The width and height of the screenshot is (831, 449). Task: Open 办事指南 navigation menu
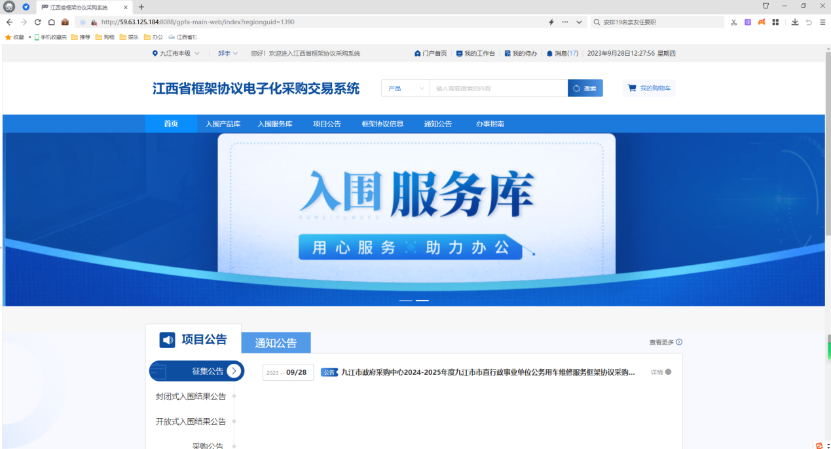(x=490, y=124)
